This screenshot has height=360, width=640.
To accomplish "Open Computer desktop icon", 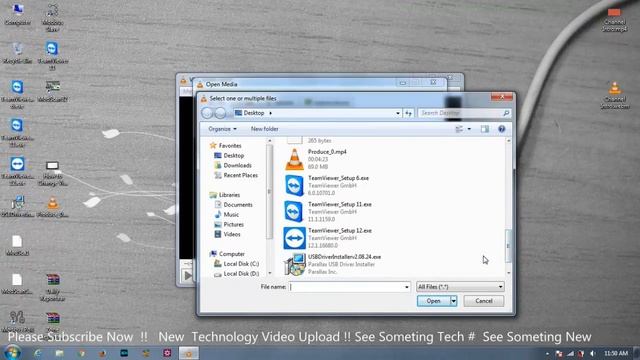I will tap(18, 15).
